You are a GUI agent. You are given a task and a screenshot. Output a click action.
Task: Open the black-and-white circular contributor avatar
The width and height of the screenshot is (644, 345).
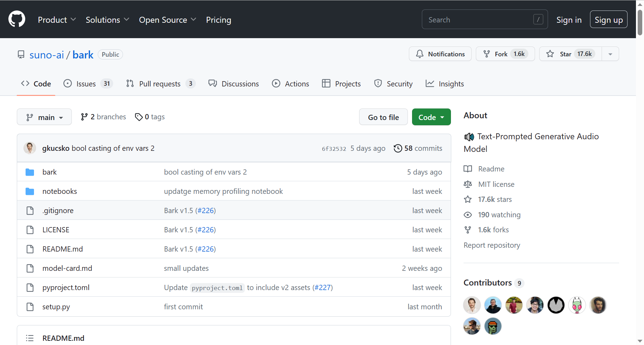(x=556, y=305)
